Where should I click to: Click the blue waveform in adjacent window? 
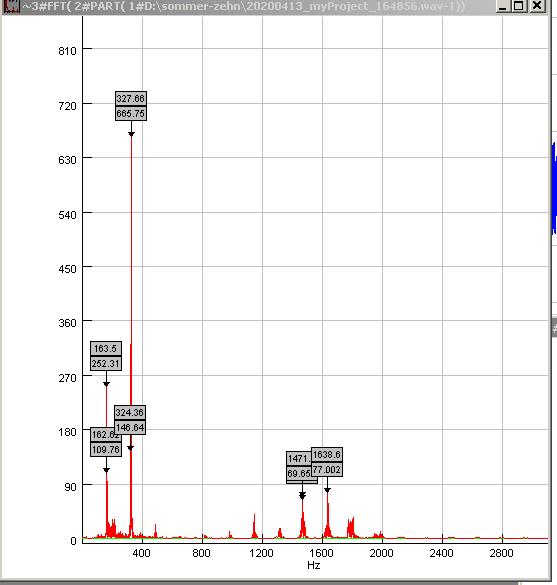coord(554,188)
